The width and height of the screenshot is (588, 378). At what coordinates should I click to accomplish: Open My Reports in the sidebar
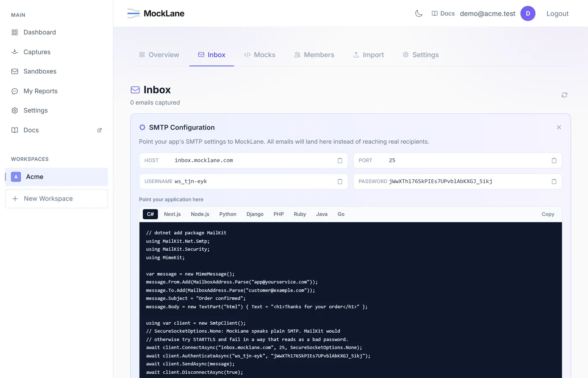[56, 91]
